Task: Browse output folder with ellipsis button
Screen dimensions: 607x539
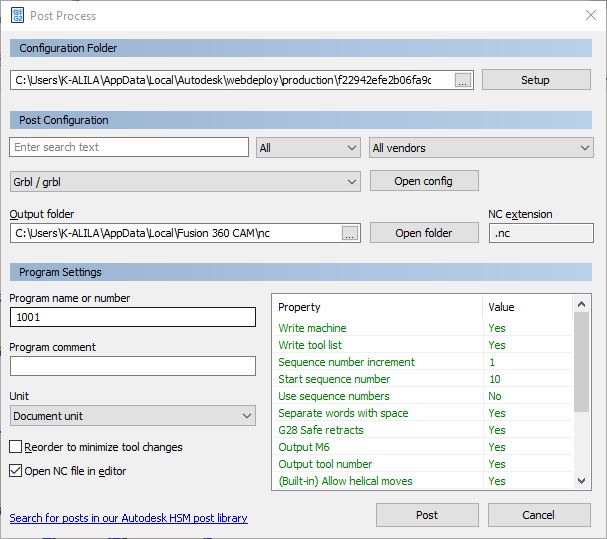Action: 349,233
